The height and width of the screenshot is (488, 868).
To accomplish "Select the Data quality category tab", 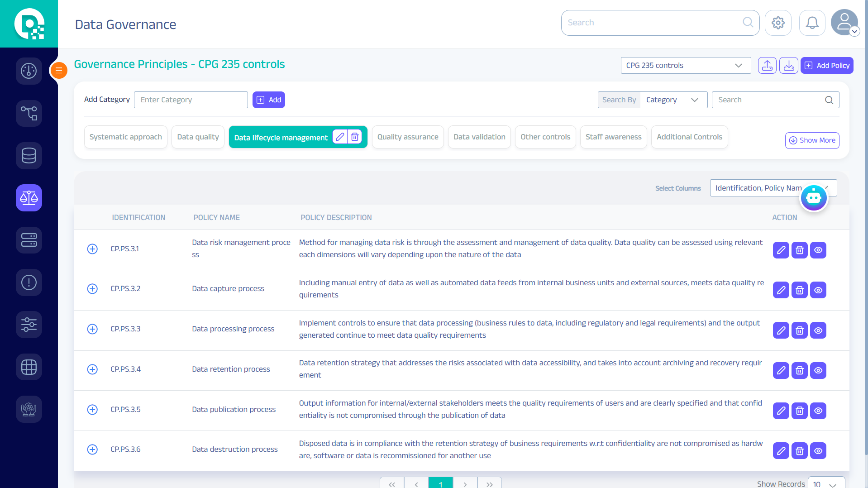I will click(198, 137).
